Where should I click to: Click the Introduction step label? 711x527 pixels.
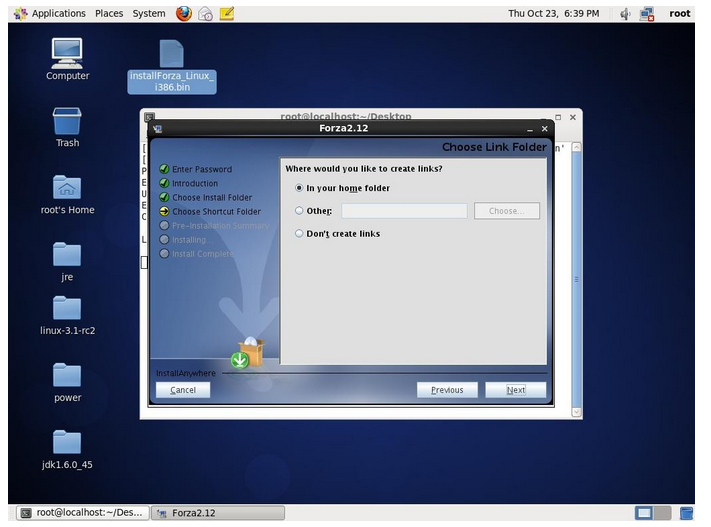(x=195, y=183)
